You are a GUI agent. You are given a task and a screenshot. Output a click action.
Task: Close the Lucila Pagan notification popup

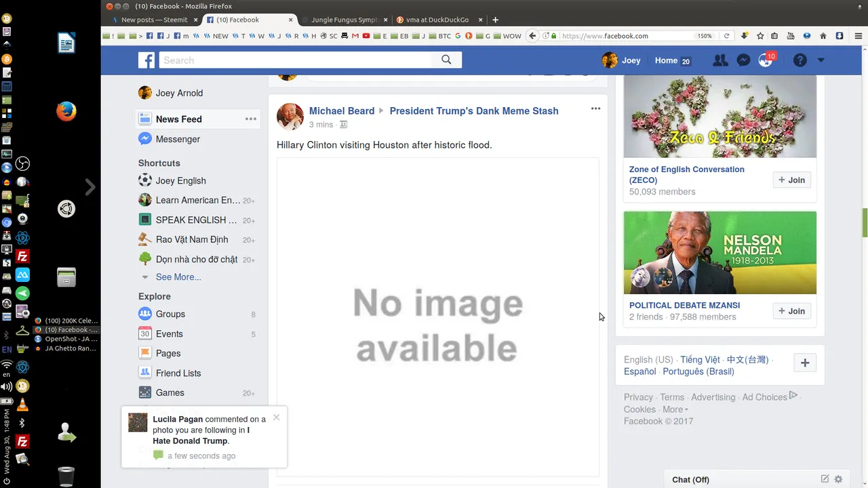[x=276, y=418]
